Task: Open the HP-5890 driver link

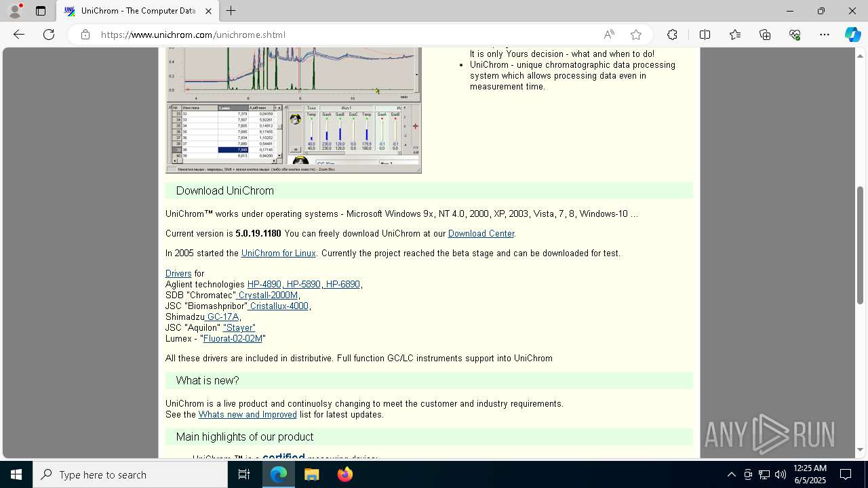Action: pyautogui.click(x=303, y=285)
